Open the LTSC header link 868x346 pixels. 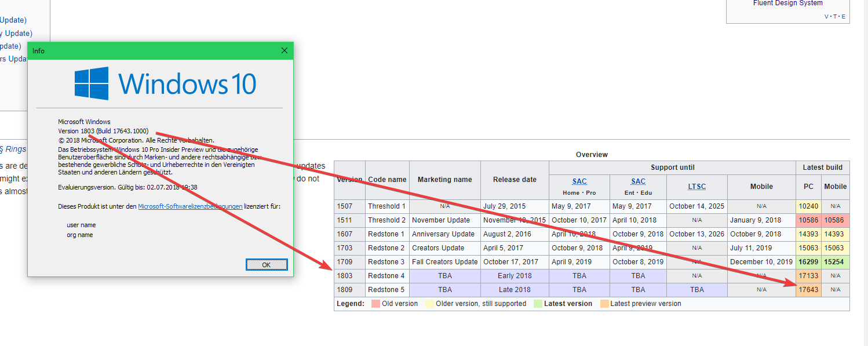click(x=696, y=187)
